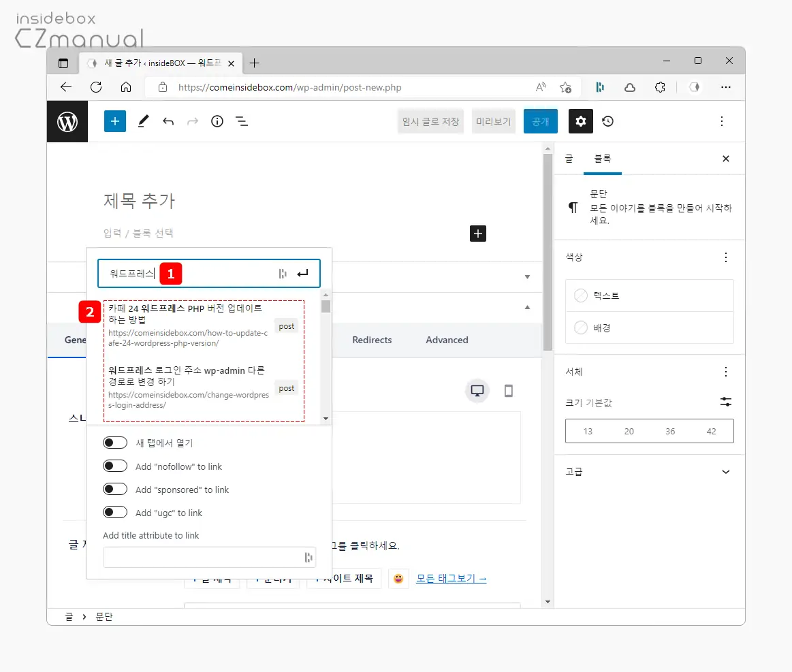Switch to the 글 post sidebar tab
Image resolution: width=792 pixels, height=672 pixels.
coord(569,159)
